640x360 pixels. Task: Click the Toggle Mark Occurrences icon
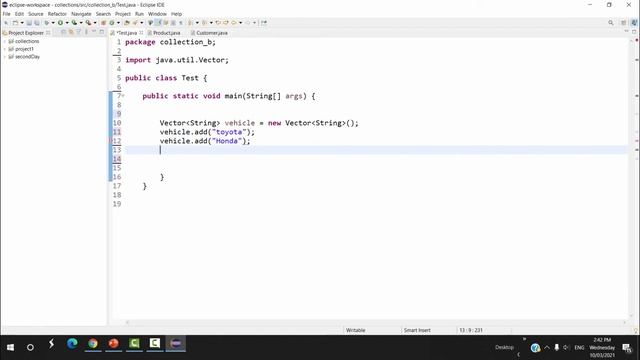(158, 23)
